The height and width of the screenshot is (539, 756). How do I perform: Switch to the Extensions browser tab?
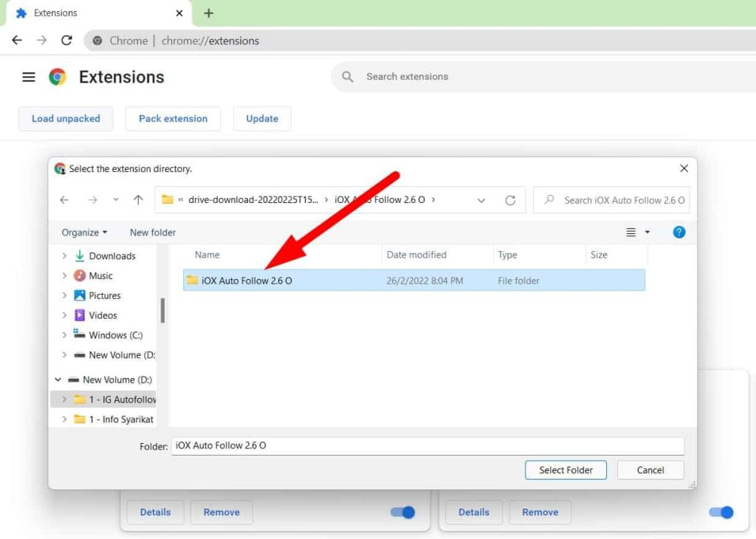click(x=99, y=13)
